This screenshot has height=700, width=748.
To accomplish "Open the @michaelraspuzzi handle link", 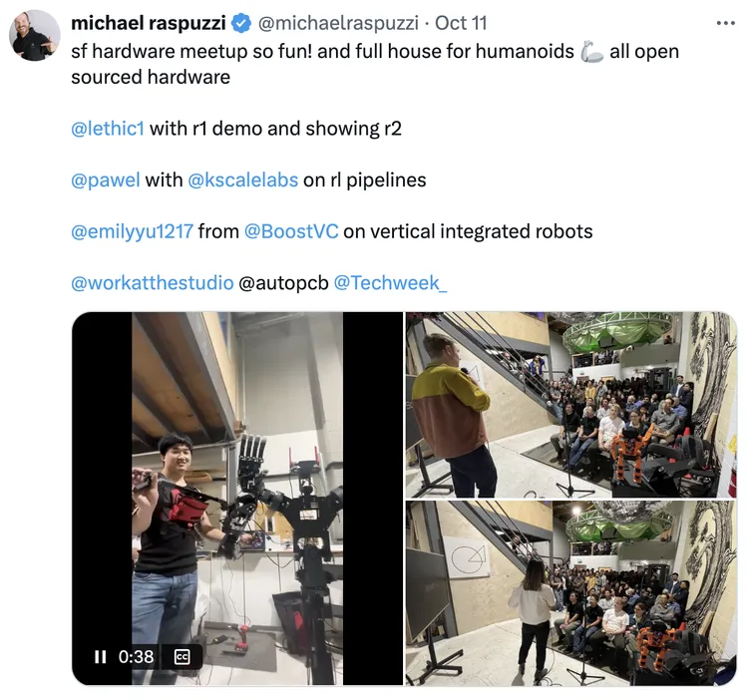I will [339, 23].
